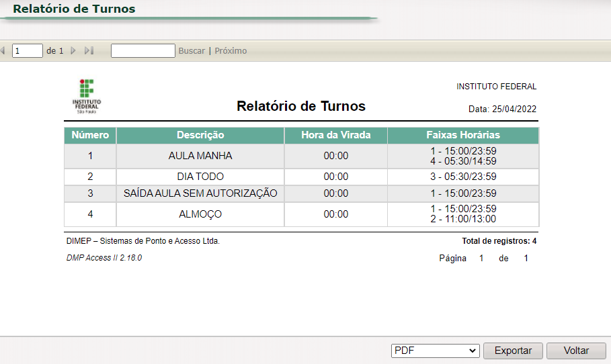
Task: Select the 2 - 11:00/13:00 time range
Action: click(463, 219)
